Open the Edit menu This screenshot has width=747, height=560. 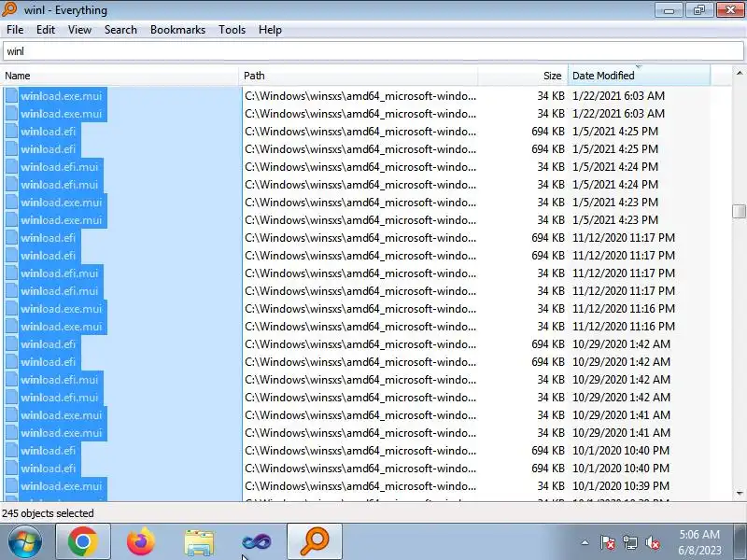(45, 30)
